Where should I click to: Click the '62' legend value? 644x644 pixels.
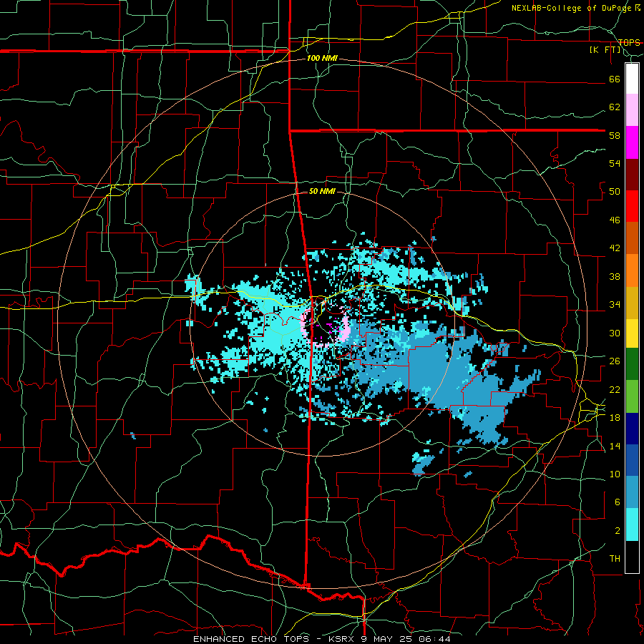point(615,107)
